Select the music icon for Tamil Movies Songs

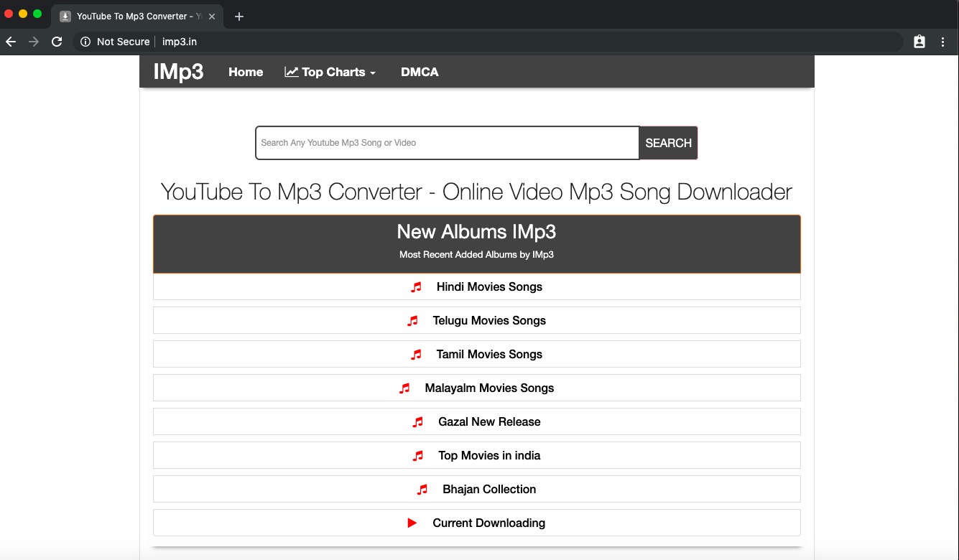[415, 354]
